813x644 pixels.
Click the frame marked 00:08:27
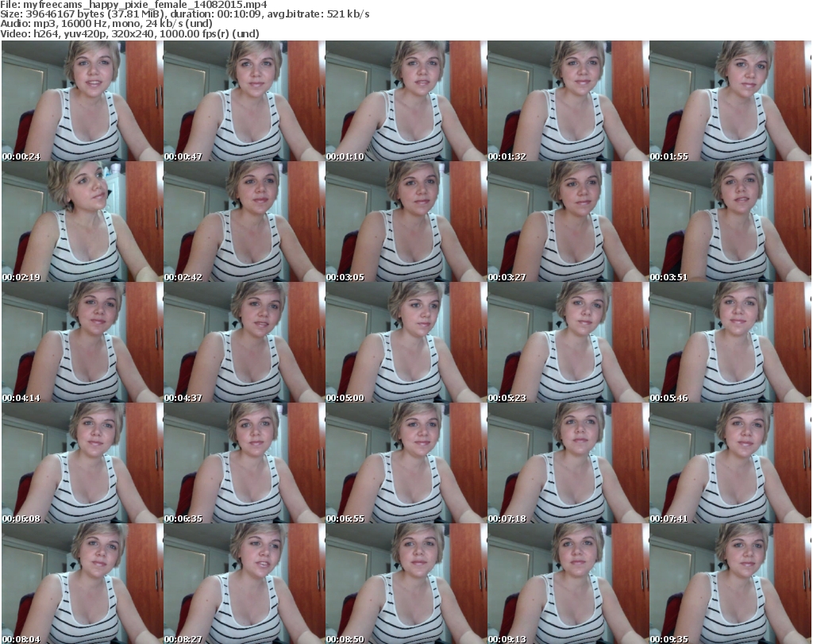[245, 584]
